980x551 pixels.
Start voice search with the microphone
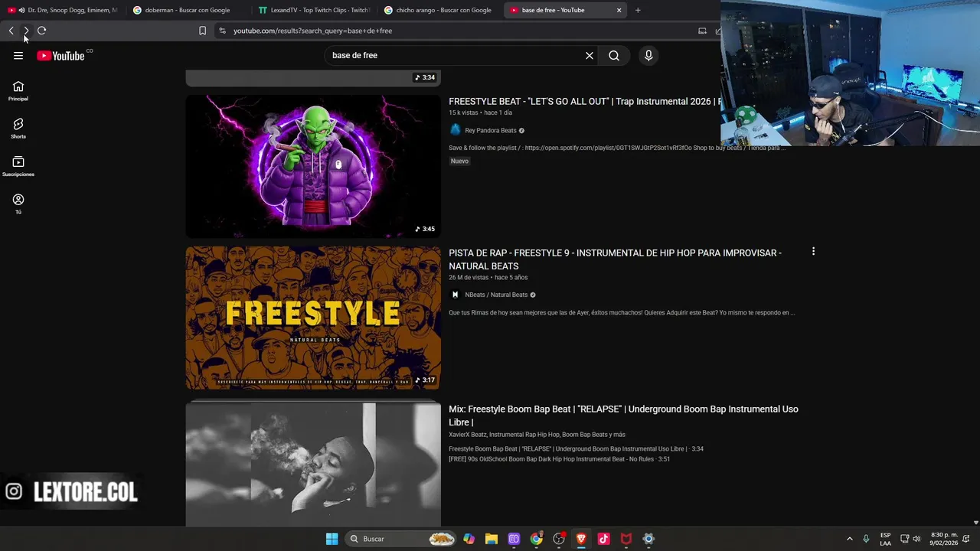click(x=648, y=55)
